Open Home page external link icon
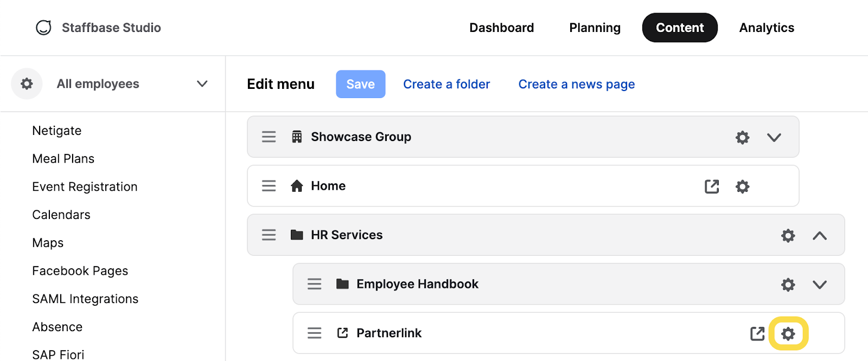The width and height of the screenshot is (868, 361). point(712,186)
